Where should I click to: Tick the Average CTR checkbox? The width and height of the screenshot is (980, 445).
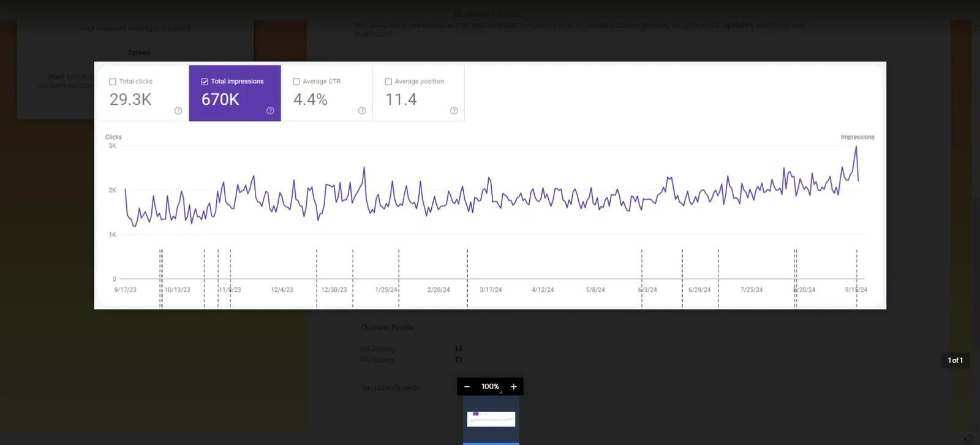click(x=296, y=82)
